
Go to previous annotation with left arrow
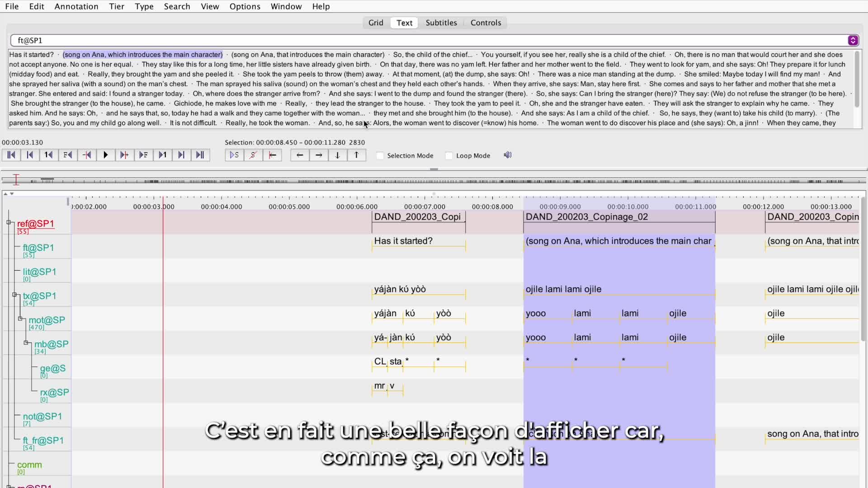click(300, 155)
